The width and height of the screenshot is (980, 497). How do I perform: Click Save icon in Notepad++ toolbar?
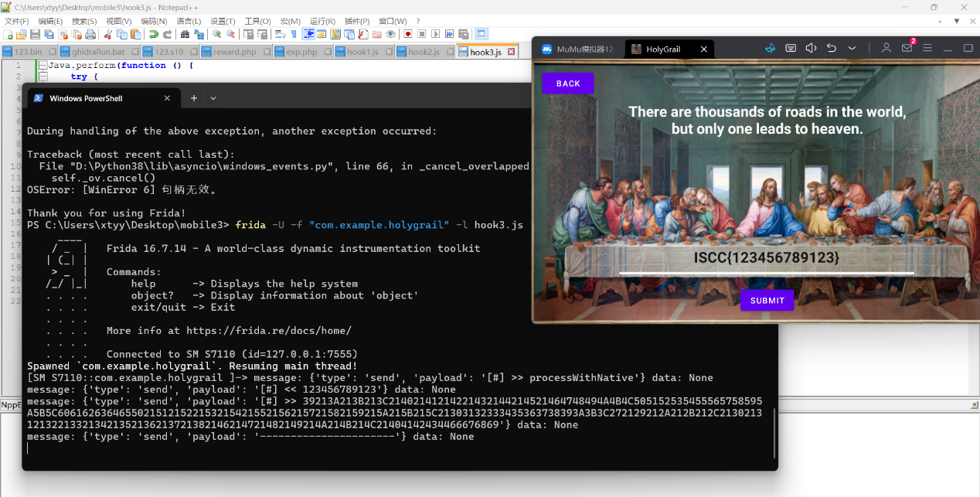36,34
